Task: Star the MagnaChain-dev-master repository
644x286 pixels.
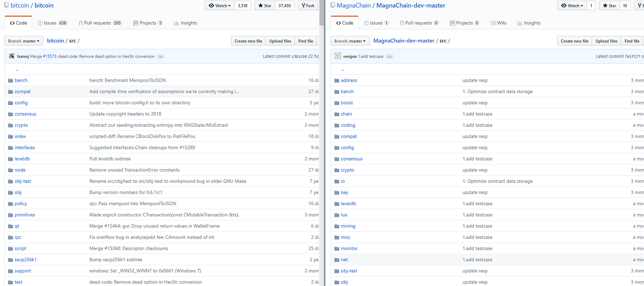Action: coord(609,6)
